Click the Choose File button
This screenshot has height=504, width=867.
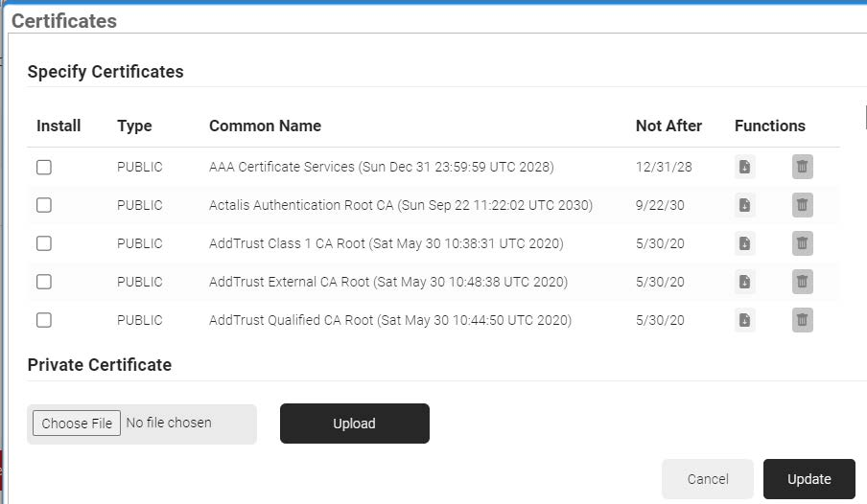[77, 424]
